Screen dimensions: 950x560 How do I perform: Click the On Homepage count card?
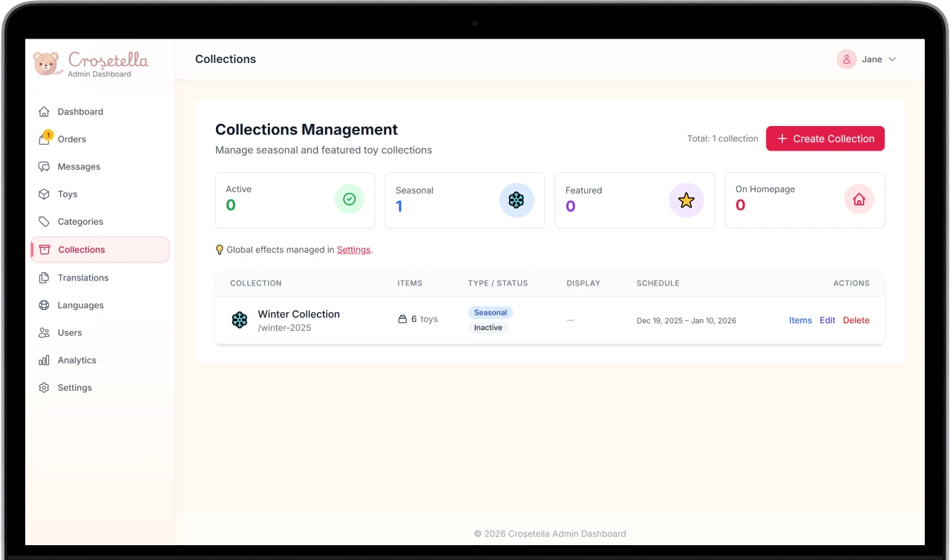(x=805, y=200)
